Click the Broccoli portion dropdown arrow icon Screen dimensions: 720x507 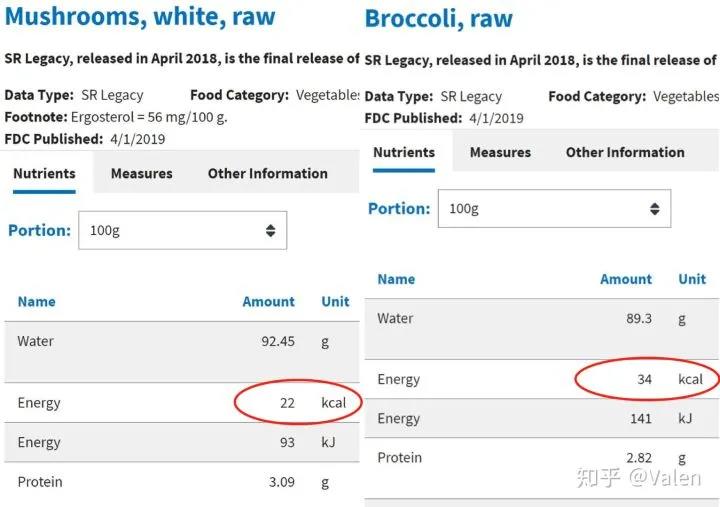(x=654, y=209)
